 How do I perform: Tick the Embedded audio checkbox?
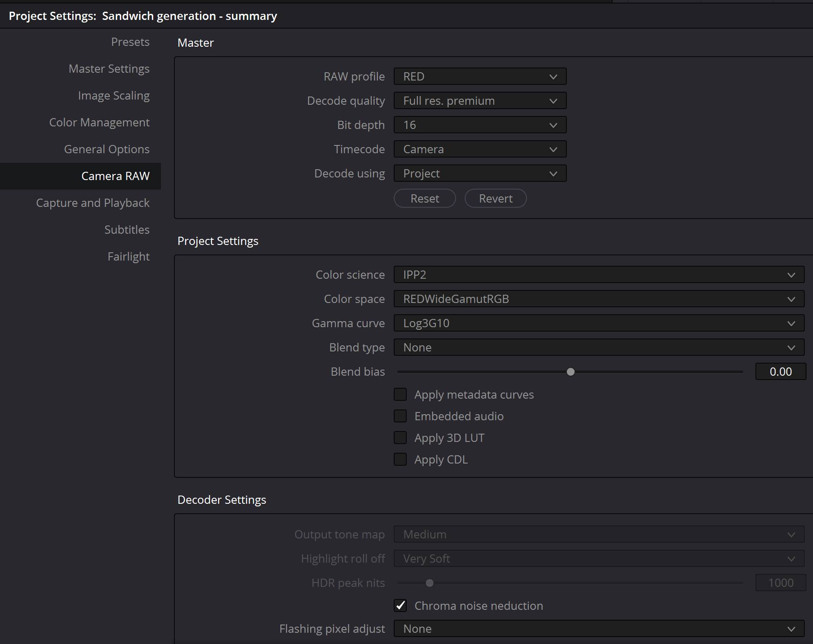400,416
